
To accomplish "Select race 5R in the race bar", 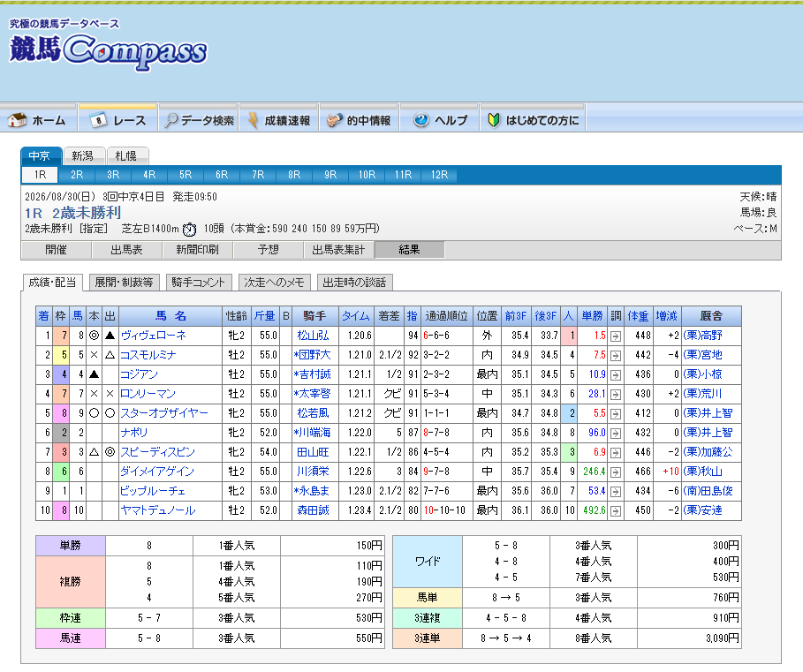I will (x=186, y=175).
